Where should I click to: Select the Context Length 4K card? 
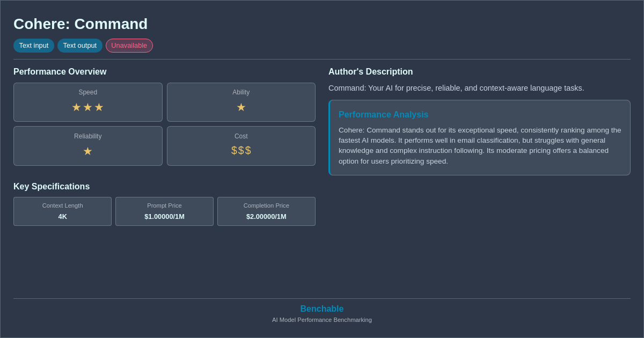click(x=62, y=211)
